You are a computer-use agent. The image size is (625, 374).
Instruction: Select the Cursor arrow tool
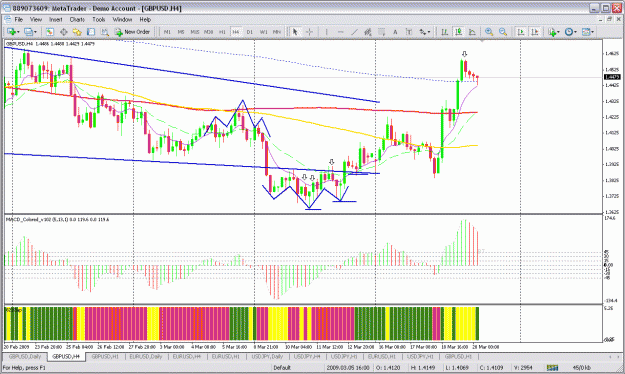295,32
